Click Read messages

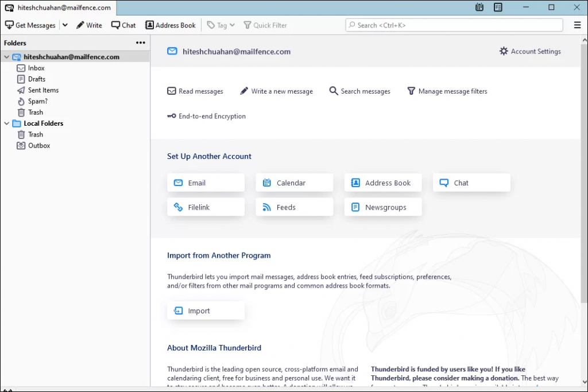(x=195, y=91)
